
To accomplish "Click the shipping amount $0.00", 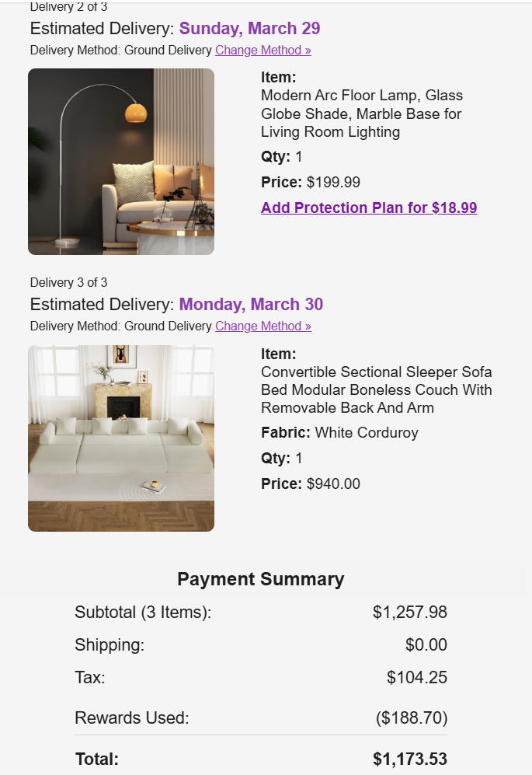I will pyautogui.click(x=426, y=645).
